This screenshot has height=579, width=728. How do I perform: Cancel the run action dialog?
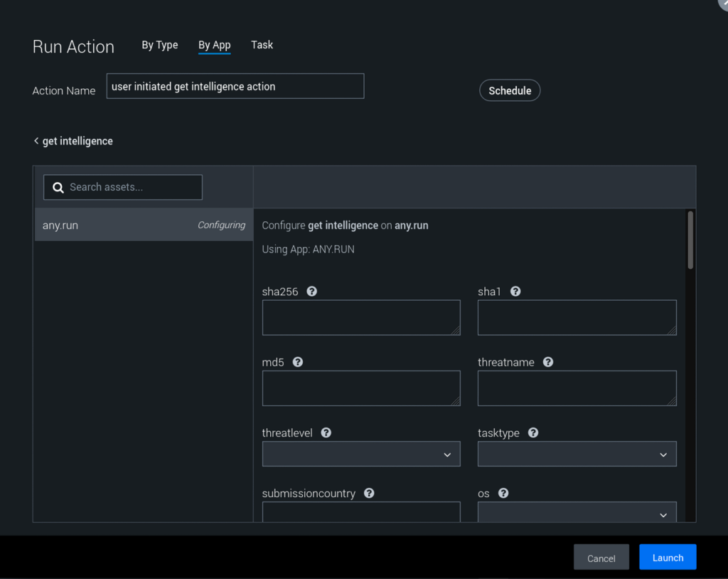coord(601,558)
